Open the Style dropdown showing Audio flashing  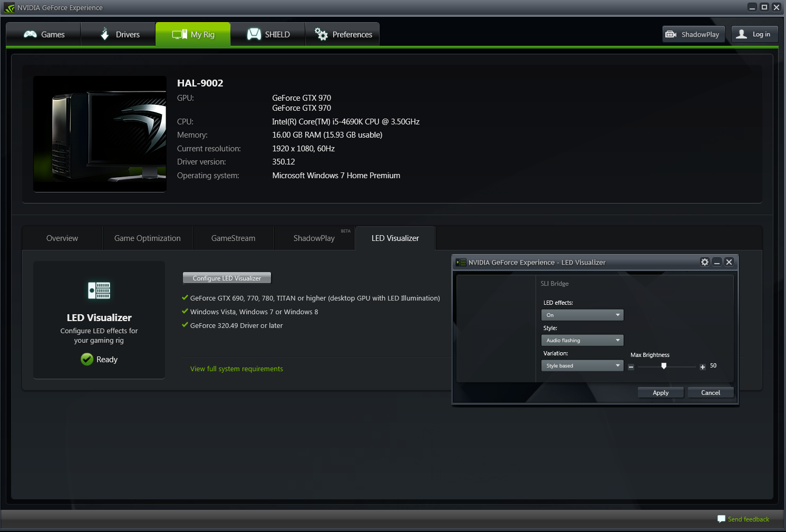tap(583, 340)
